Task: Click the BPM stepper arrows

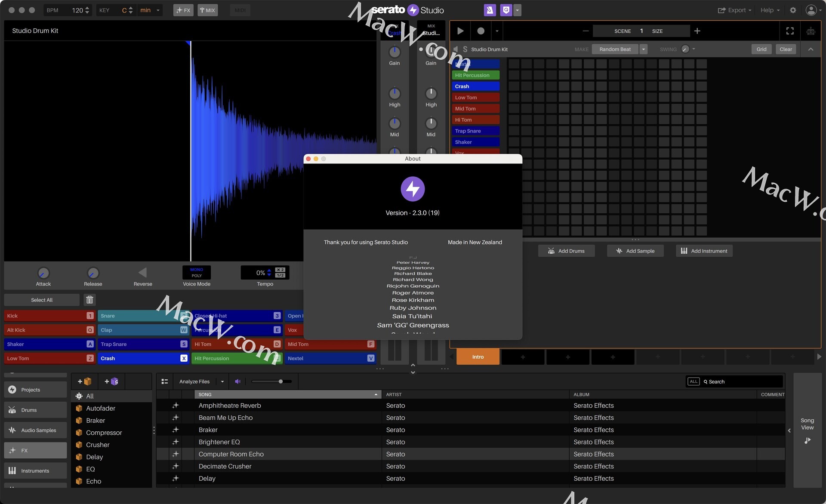Action: point(87,10)
